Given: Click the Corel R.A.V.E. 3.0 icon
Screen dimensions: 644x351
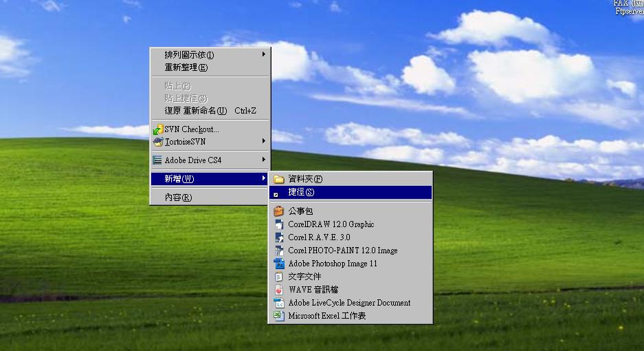Looking at the screenshot, I should 279,237.
